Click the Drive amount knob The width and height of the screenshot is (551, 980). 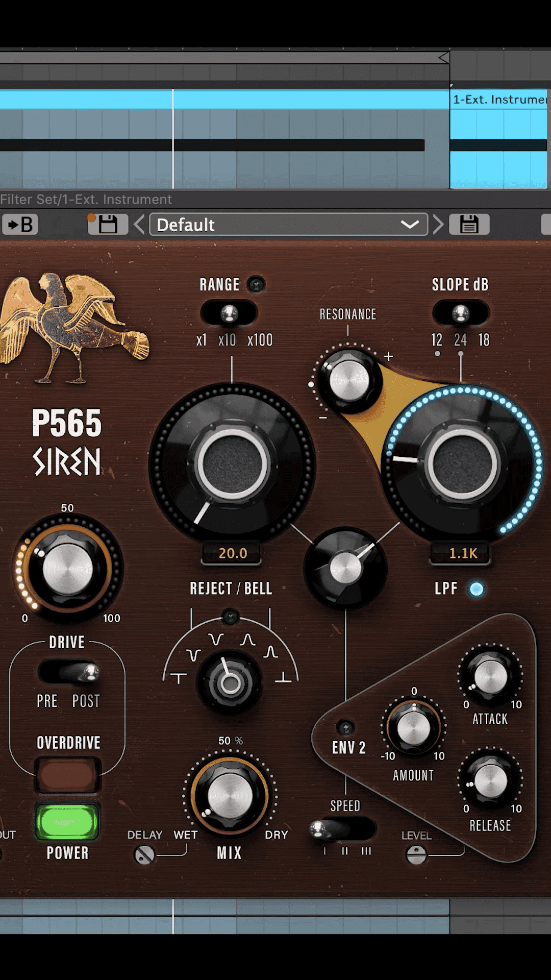tap(67, 569)
